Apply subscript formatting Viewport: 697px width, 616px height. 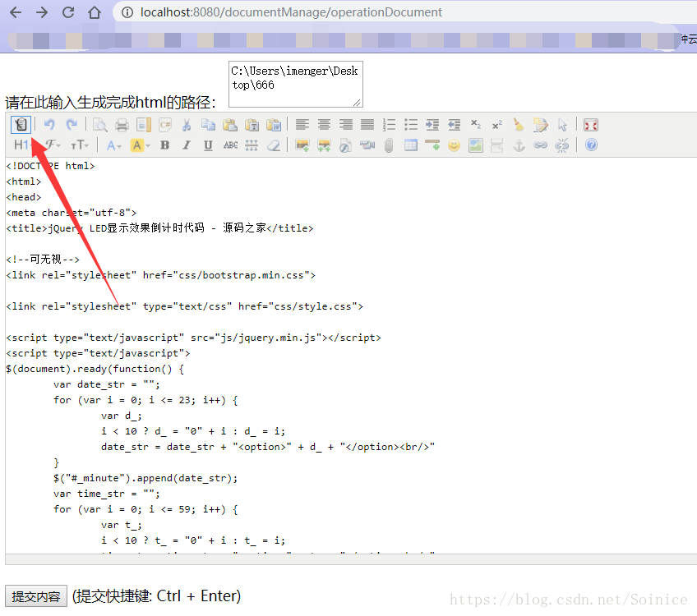(476, 125)
